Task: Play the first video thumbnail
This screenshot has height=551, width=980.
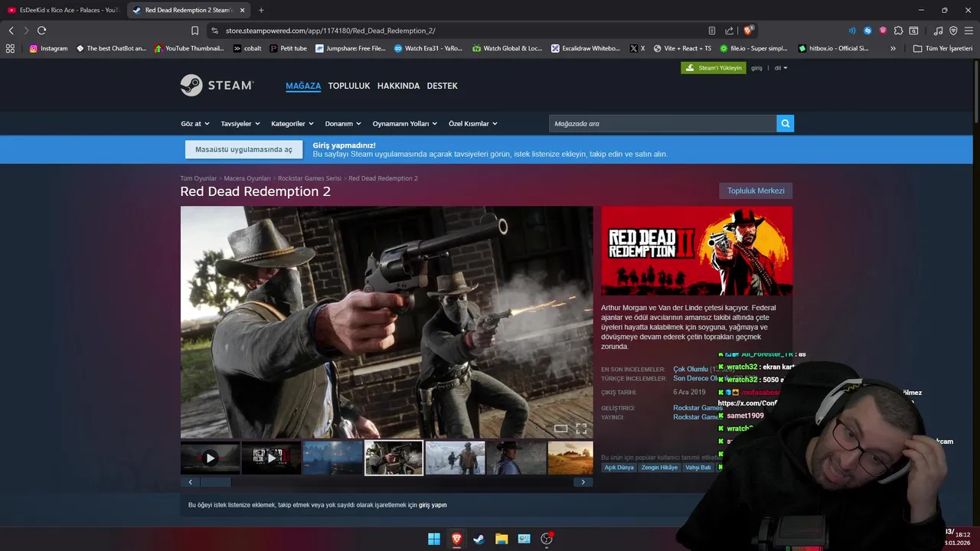Action: coord(210,458)
